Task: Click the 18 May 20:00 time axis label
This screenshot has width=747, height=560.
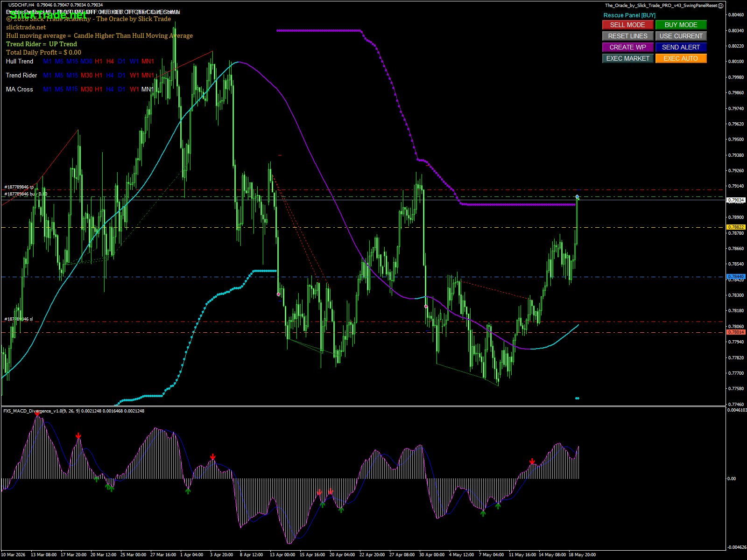Action: pos(582,555)
